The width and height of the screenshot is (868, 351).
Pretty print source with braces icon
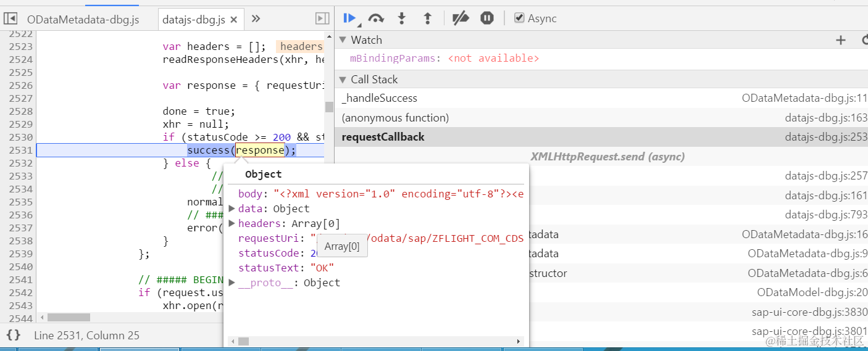point(14,336)
